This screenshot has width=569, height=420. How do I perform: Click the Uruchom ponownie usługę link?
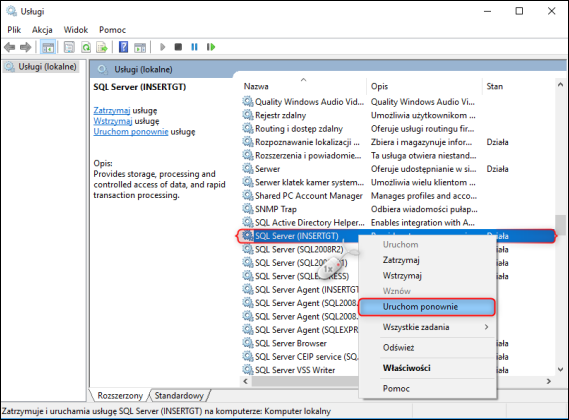131,131
